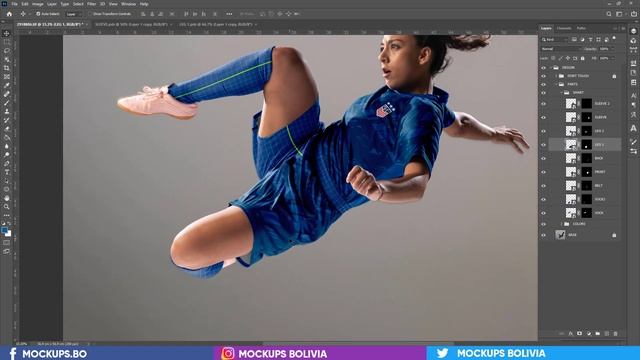The width and height of the screenshot is (640, 360).
Task: Click Add layer mask icon
Action: pyautogui.click(x=579, y=333)
